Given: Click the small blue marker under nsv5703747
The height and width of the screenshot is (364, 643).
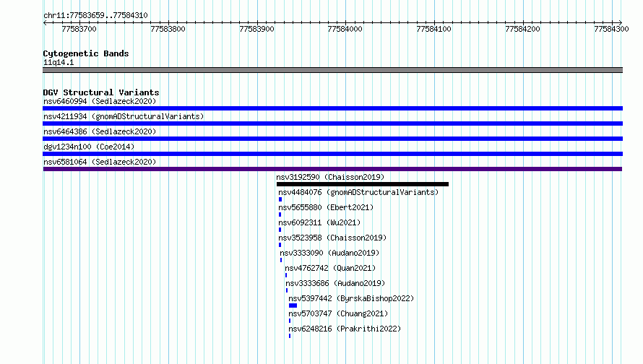Looking at the screenshot, I should click(x=290, y=321).
